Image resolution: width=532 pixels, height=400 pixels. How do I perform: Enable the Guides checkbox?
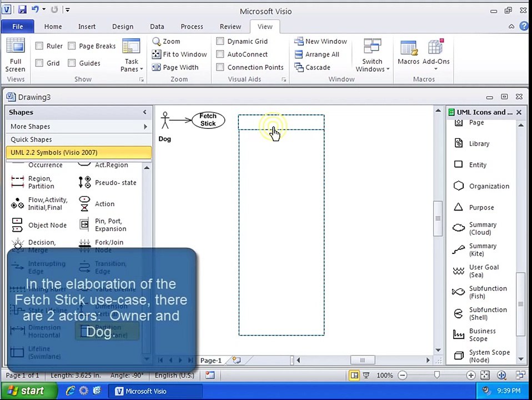coord(72,63)
